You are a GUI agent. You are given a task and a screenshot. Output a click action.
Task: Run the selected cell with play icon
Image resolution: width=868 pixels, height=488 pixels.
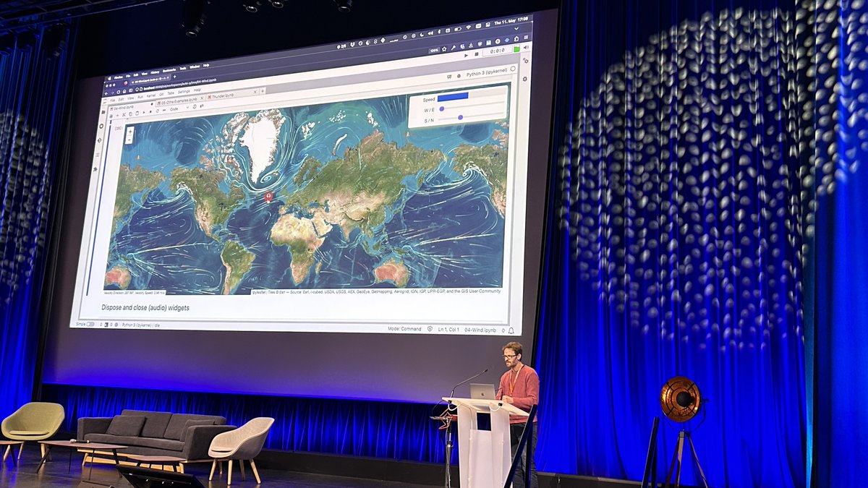coord(144,112)
